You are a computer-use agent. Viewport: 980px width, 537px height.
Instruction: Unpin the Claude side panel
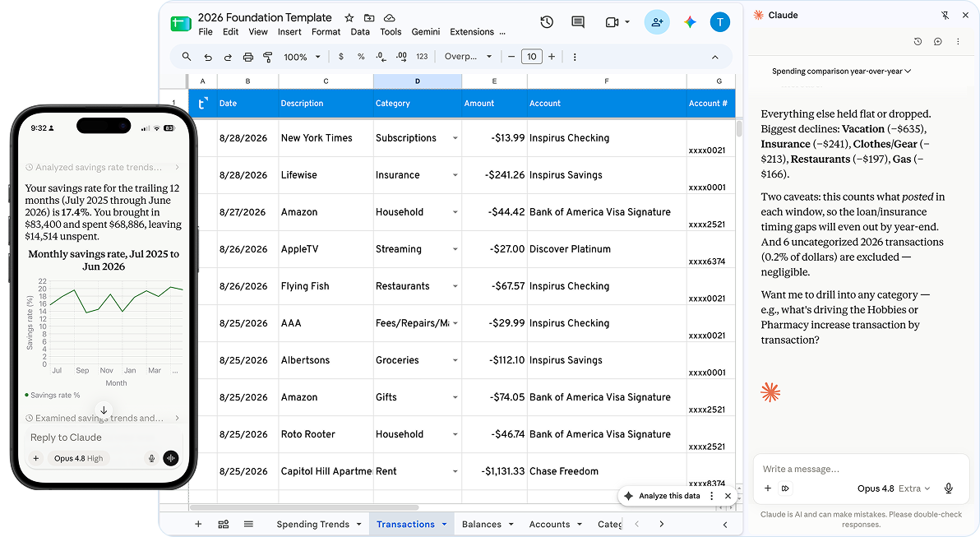pyautogui.click(x=945, y=15)
